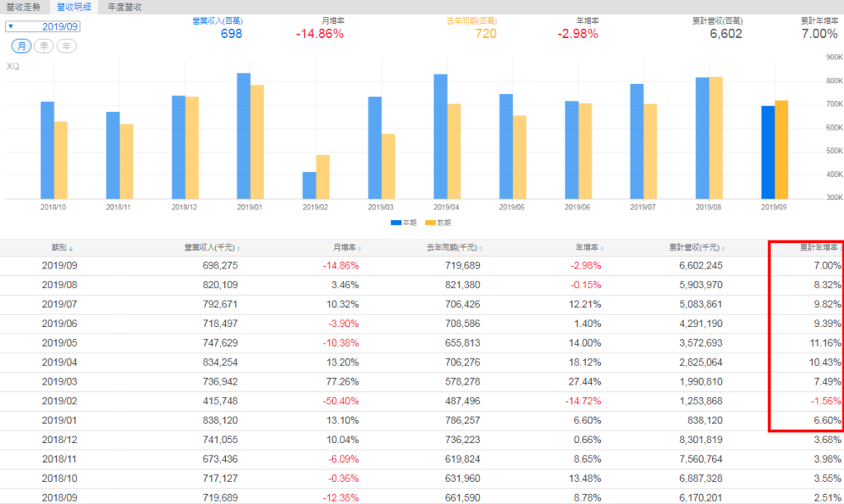Click the 2019/07 row period cell
This screenshot has height=504, width=844.
point(59,305)
